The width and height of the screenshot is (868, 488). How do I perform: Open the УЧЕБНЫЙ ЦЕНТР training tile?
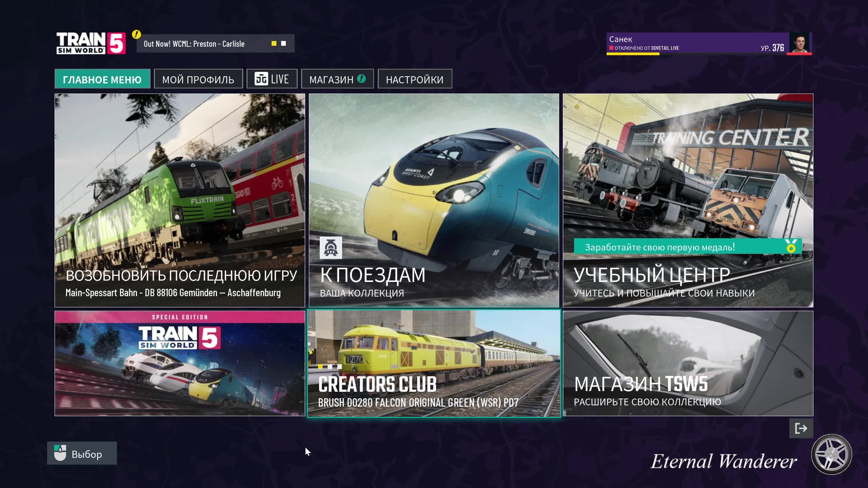(x=688, y=200)
